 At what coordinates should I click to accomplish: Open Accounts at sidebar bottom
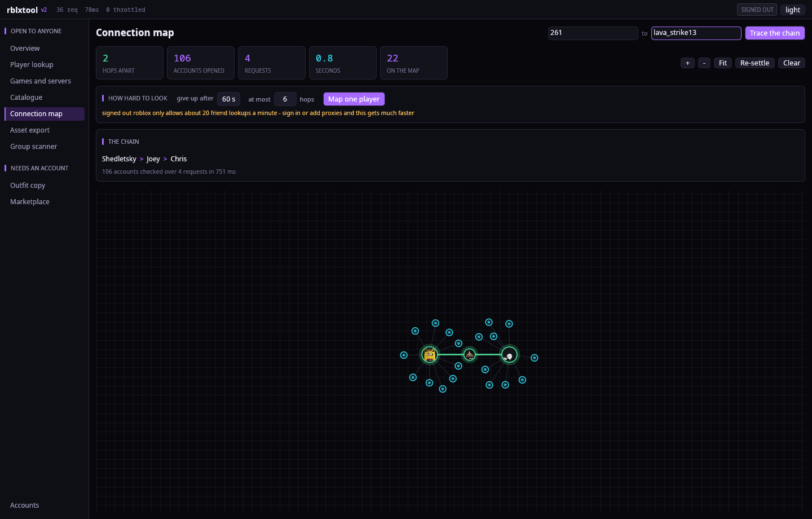click(45, 505)
